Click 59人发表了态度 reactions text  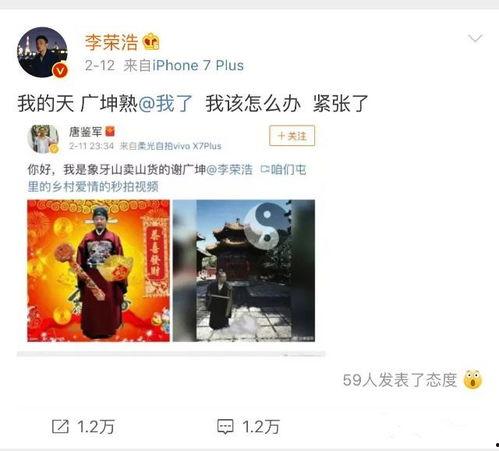pos(400,380)
